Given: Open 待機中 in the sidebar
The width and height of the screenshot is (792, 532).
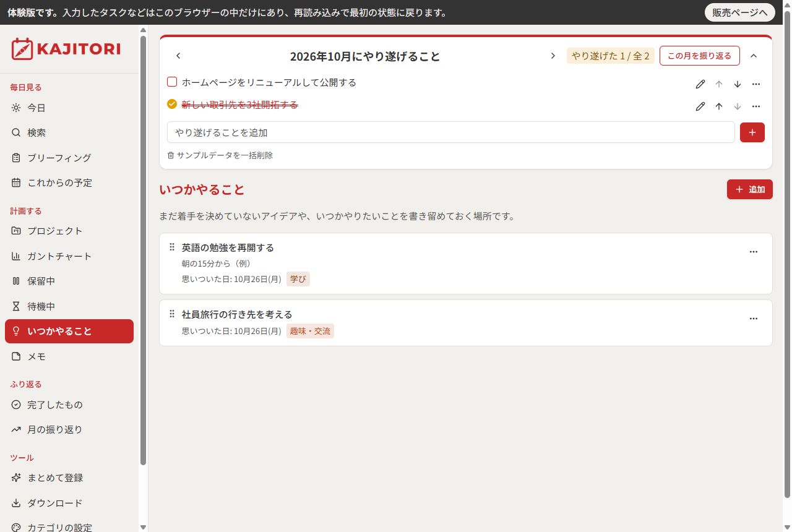Looking at the screenshot, I should click(x=69, y=306).
